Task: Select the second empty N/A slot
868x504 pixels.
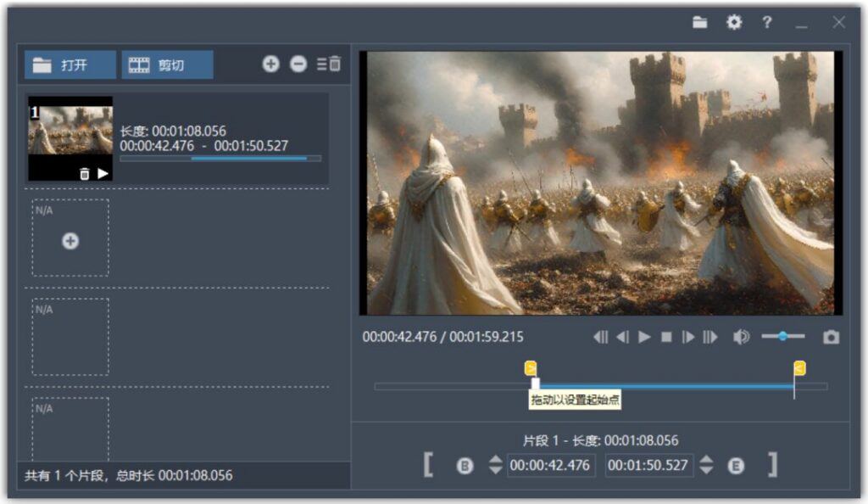Action: point(70,337)
